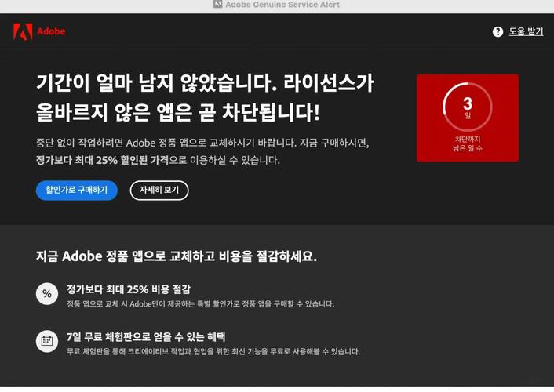554x392 pixels.
Task: Click the 자세히 보기 button
Action: [x=159, y=191]
